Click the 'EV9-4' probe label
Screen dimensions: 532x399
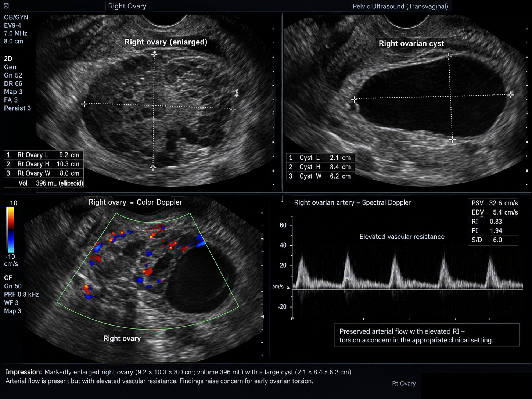(x=12, y=25)
